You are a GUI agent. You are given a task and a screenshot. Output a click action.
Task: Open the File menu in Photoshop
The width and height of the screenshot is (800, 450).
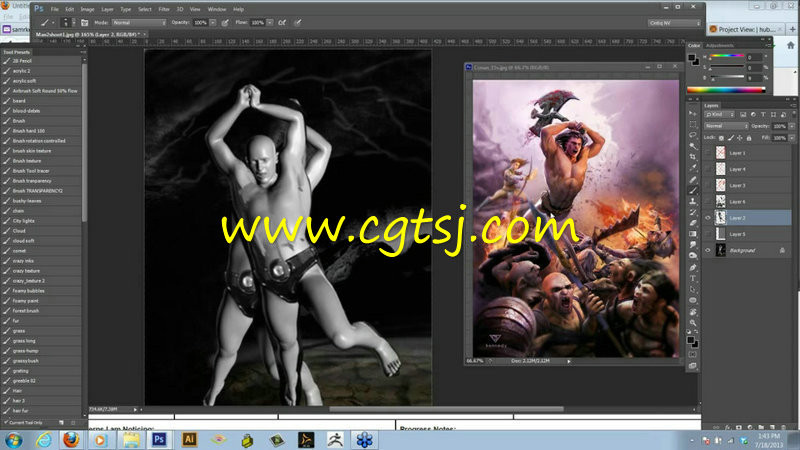[x=55, y=9]
